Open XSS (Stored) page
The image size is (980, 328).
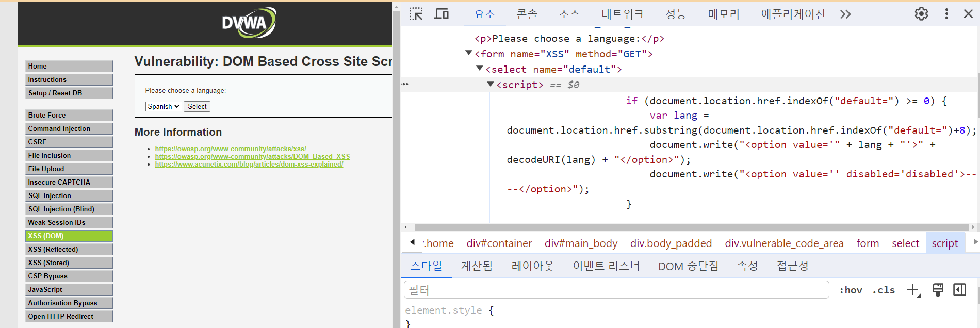tap(69, 263)
